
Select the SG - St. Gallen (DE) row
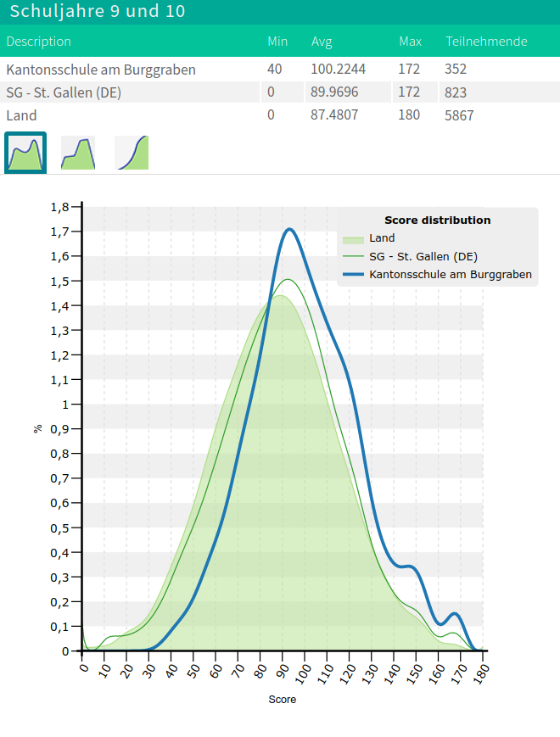click(x=64, y=92)
